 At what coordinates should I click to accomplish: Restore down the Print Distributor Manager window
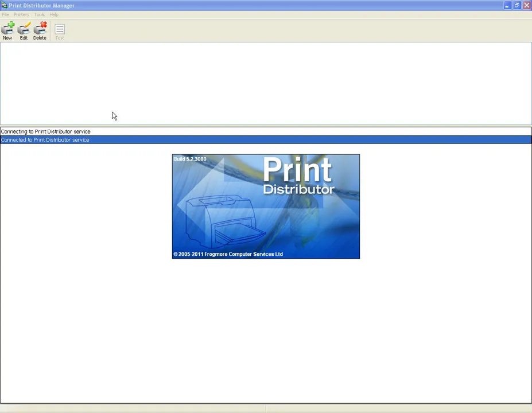coord(517,5)
